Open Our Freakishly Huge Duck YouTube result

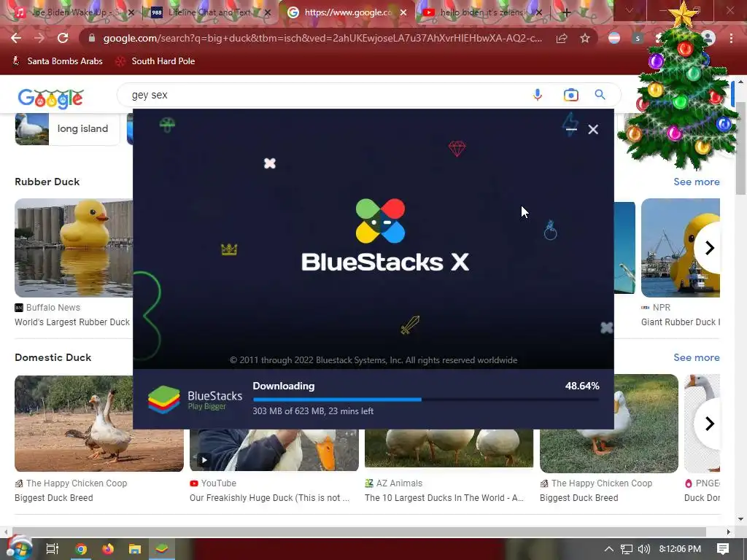coord(269,497)
